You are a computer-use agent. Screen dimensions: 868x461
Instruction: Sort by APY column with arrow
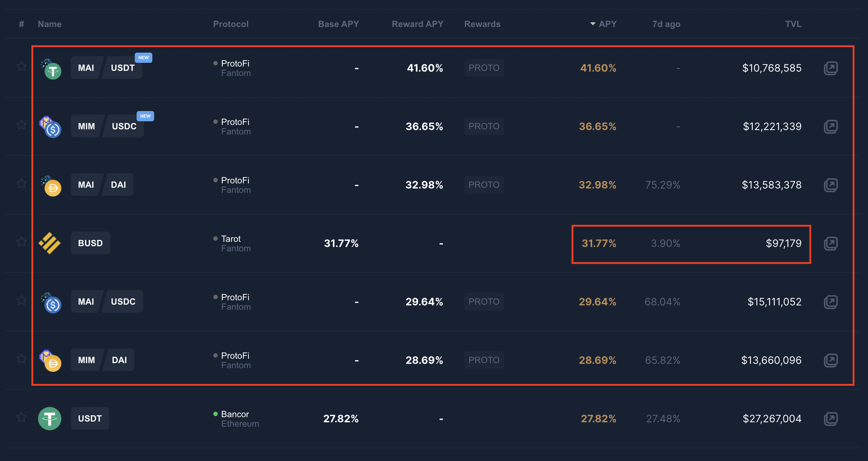603,24
